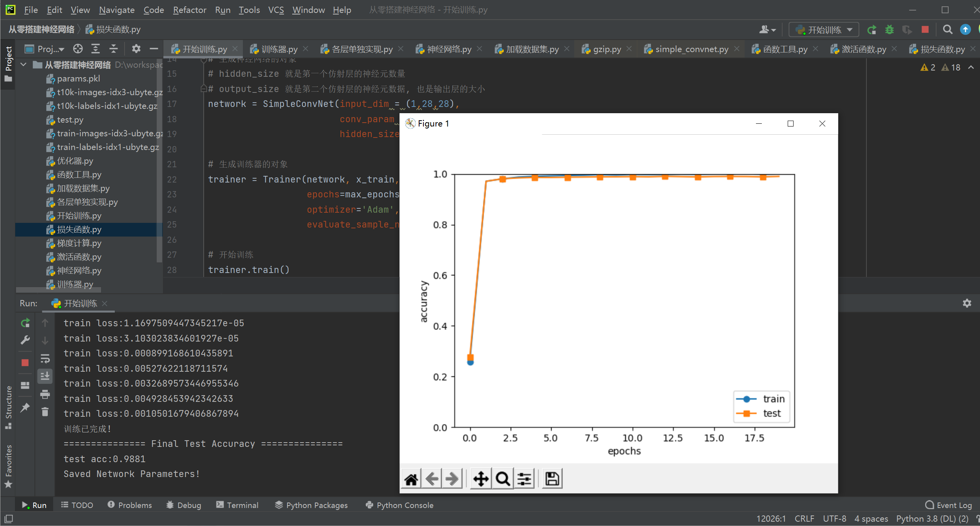Click Expand All in Project panel
Screen dimensions: 980x526
point(96,49)
